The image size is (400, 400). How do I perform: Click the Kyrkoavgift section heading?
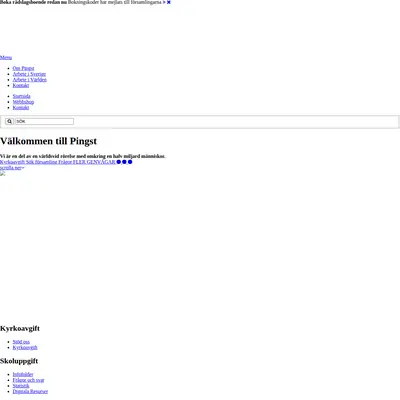(20, 328)
